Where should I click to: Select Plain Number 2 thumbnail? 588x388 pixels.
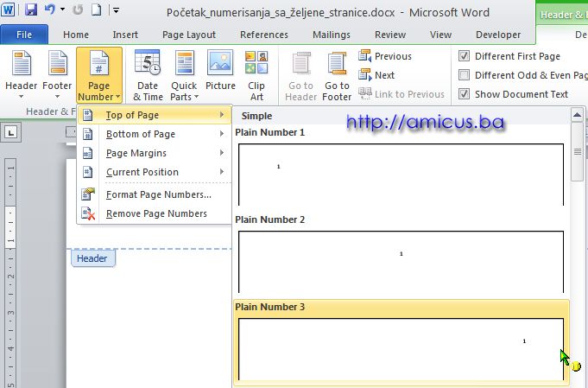401,262
